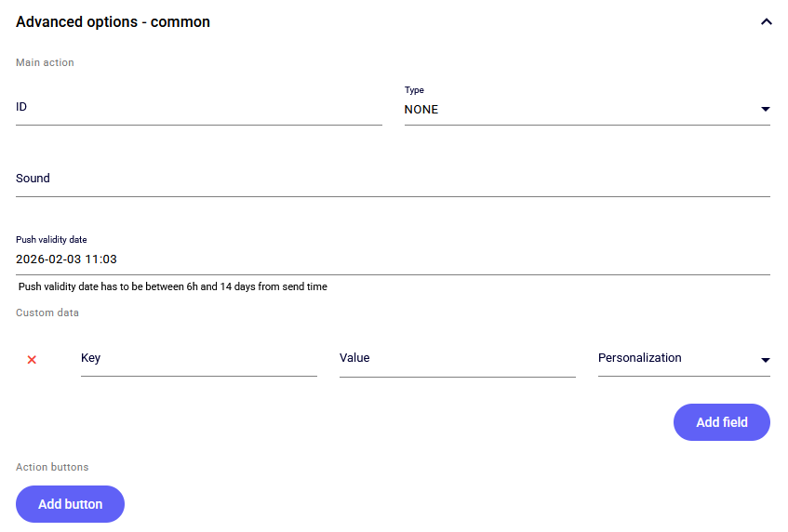
Task: Click into the Sound text field
Action: (x=393, y=179)
